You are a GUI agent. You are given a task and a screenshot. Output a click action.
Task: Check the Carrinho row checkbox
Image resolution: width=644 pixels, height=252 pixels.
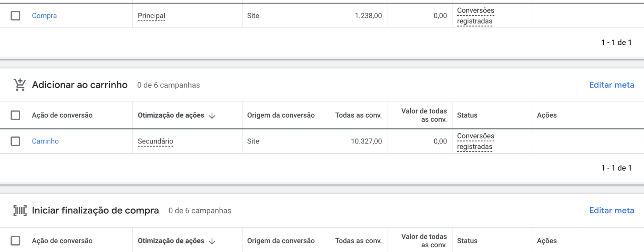pyautogui.click(x=15, y=141)
